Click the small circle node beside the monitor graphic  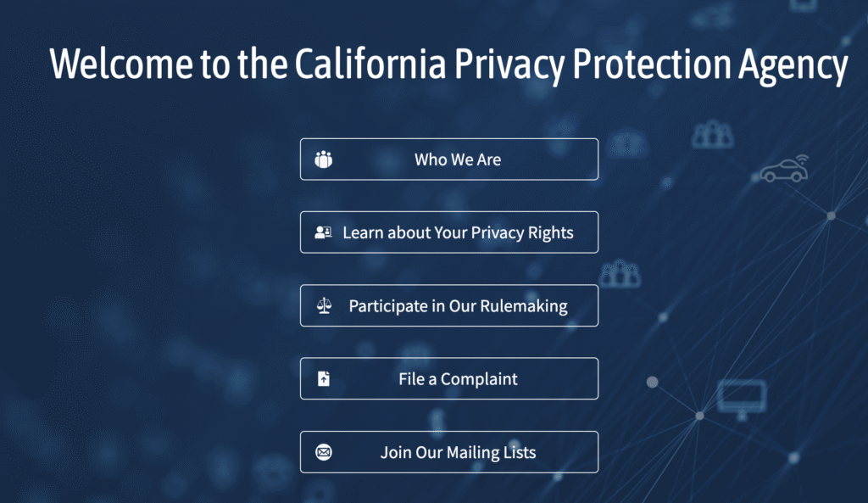699,417
